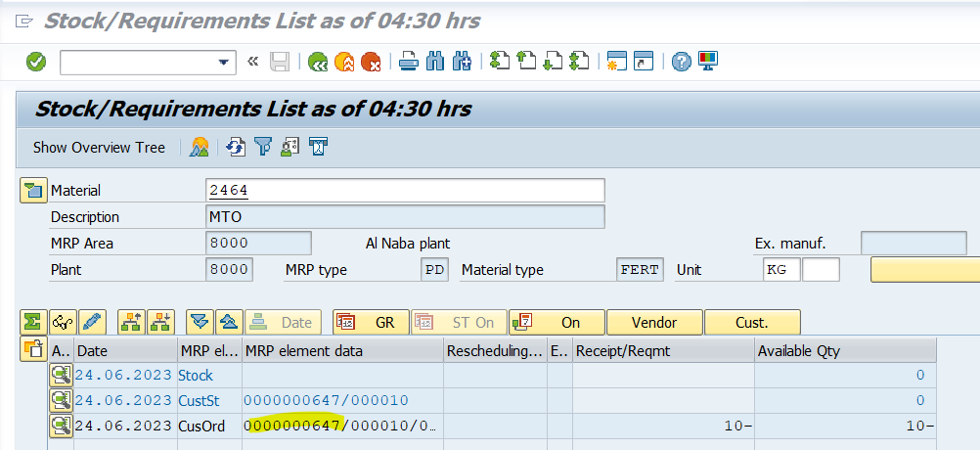
Task: Click Show Overview Tree
Action: coord(99,148)
